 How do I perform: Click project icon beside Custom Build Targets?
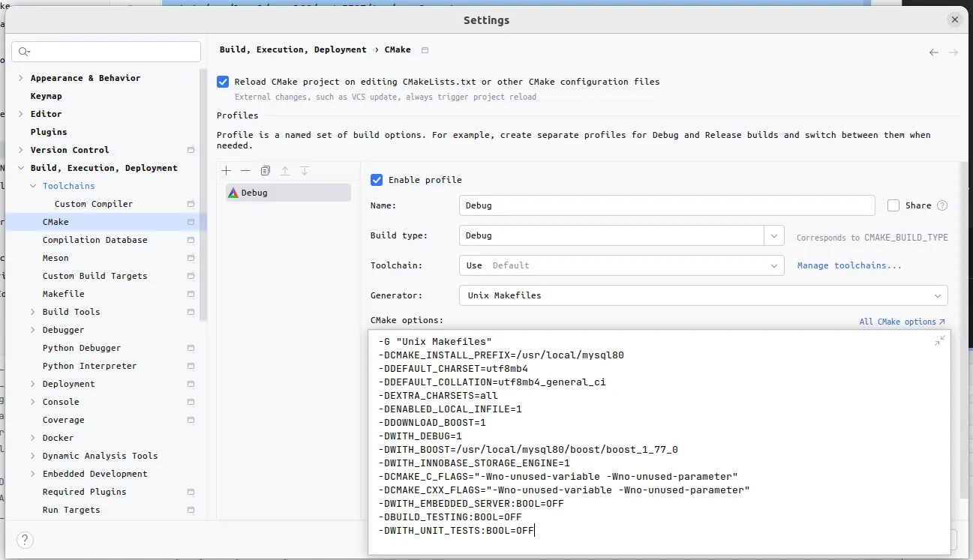coord(191,276)
